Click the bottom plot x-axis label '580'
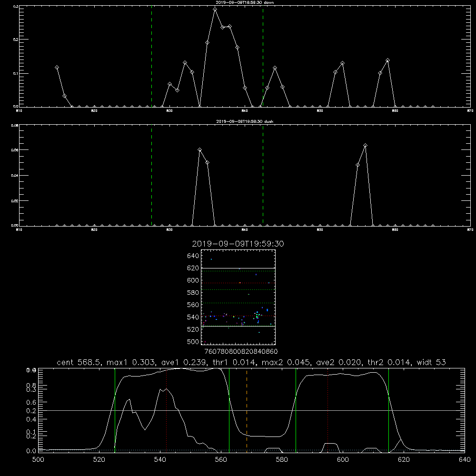 (x=282, y=460)
